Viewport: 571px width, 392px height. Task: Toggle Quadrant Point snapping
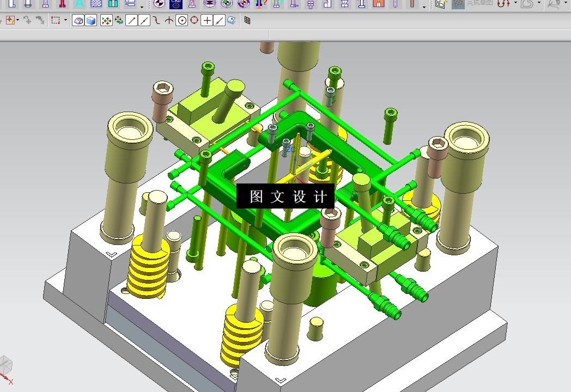(x=194, y=21)
